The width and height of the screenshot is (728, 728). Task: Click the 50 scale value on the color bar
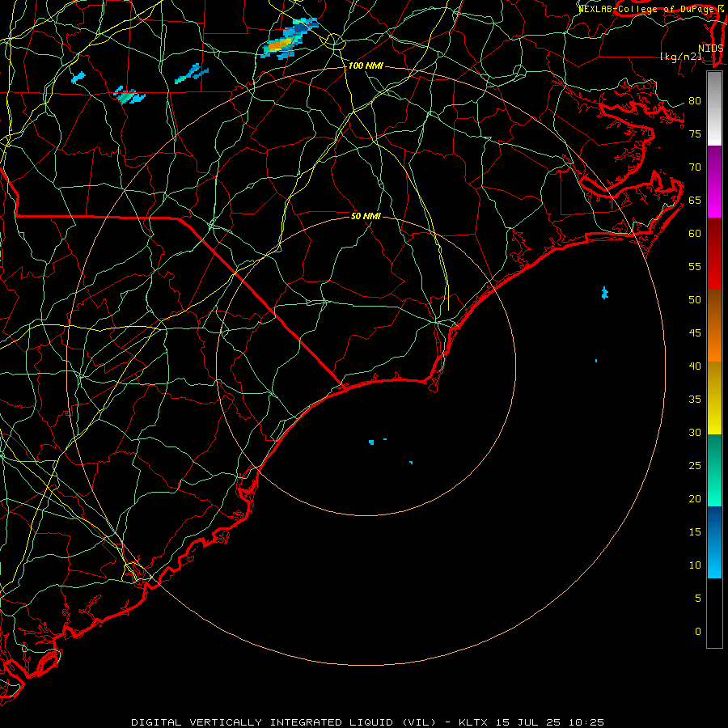(695, 300)
